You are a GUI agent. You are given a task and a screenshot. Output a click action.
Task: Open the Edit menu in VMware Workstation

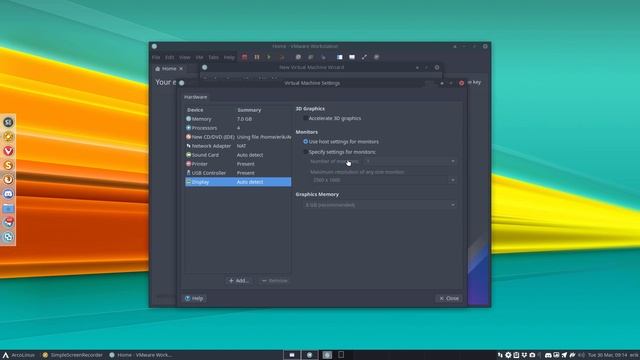pos(170,57)
